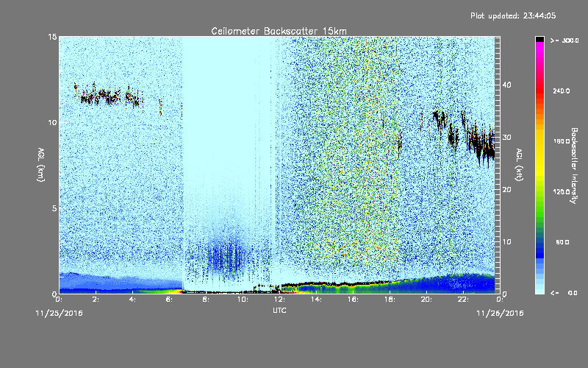Click the 2: hour tick label
The image size is (588, 368).
(x=96, y=300)
